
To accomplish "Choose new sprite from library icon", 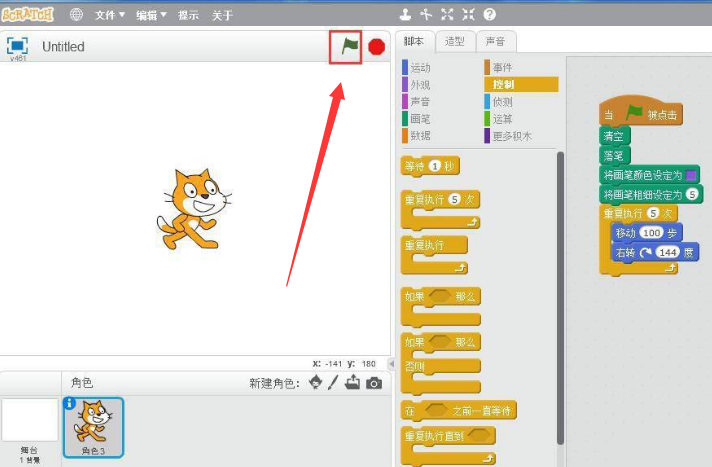I will (x=316, y=383).
